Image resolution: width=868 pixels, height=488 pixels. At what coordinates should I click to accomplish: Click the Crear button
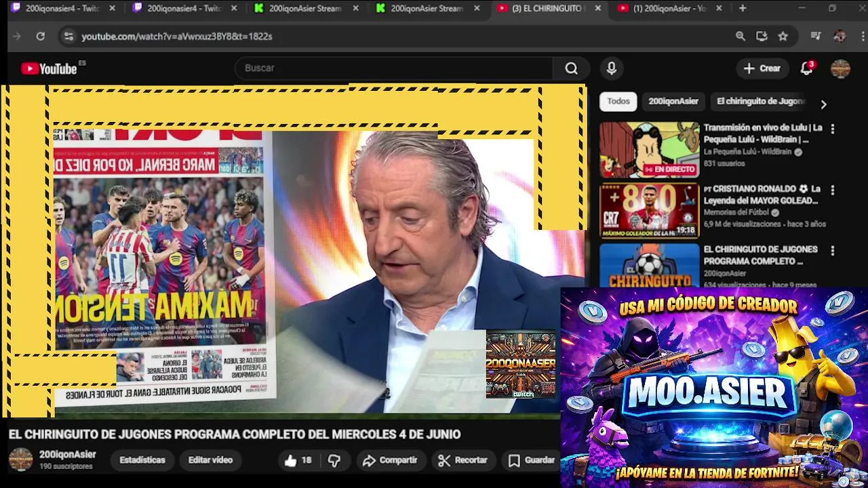point(762,68)
